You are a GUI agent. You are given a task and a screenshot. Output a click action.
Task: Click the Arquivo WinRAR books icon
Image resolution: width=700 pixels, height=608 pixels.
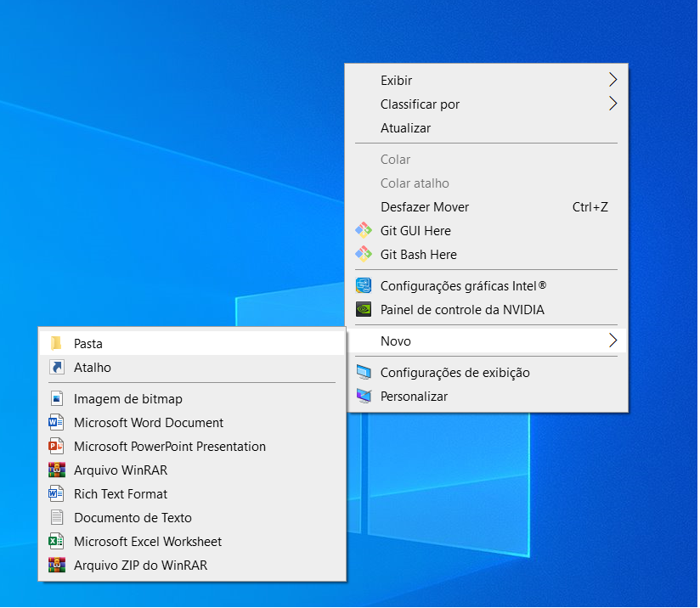point(57,470)
